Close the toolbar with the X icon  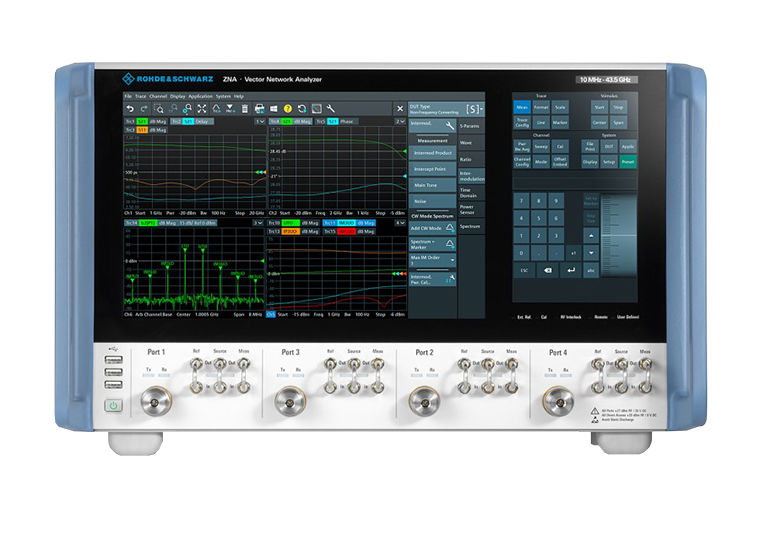pos(400,109)
